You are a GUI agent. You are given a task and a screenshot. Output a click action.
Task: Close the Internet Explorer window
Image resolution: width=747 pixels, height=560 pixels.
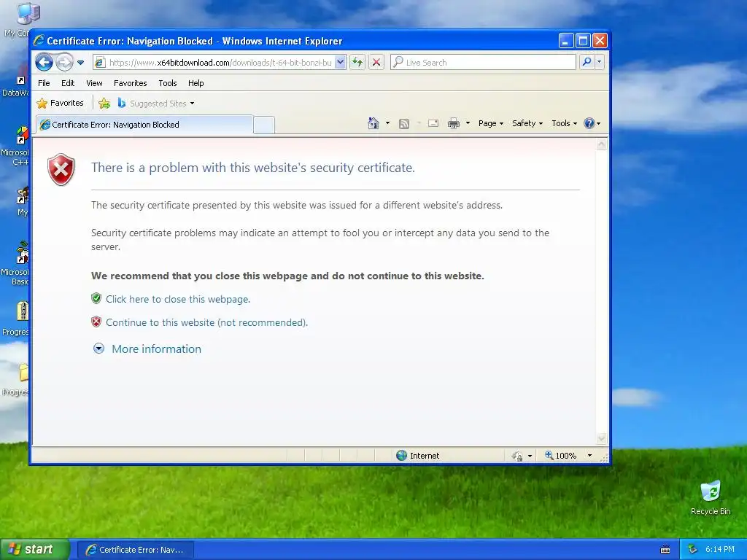[x=600, y=41]
